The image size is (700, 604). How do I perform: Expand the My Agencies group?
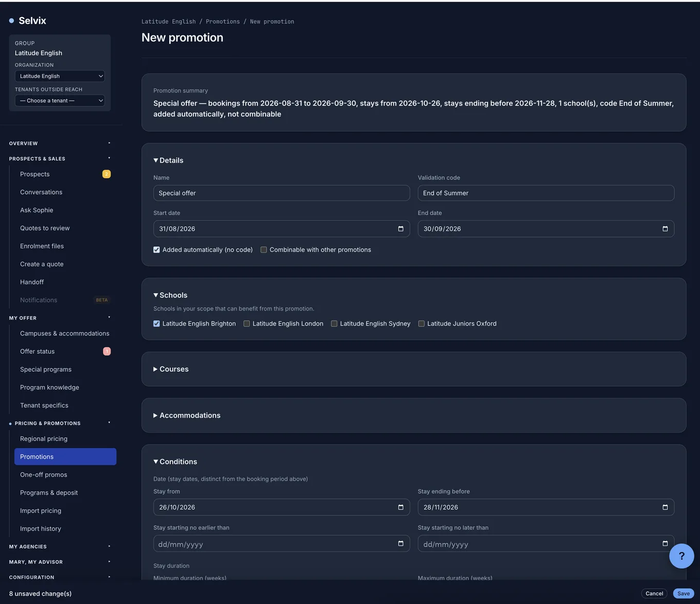click(60, 546)
